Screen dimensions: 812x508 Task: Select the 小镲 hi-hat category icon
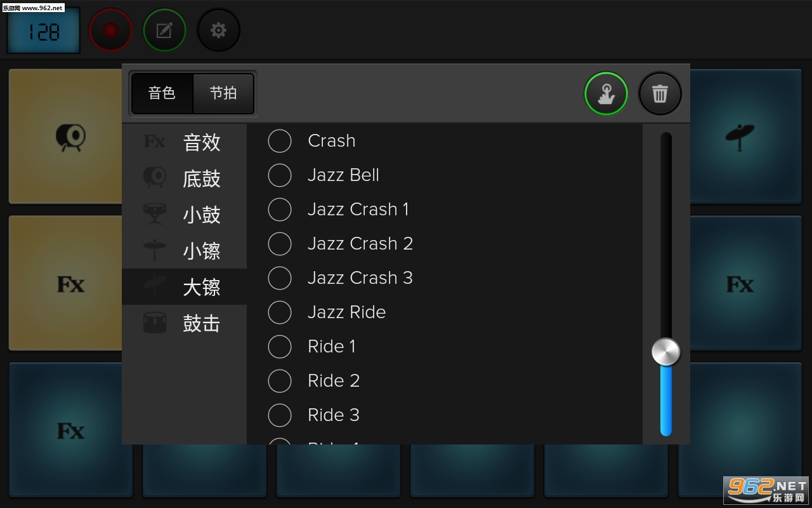point(184,251)
